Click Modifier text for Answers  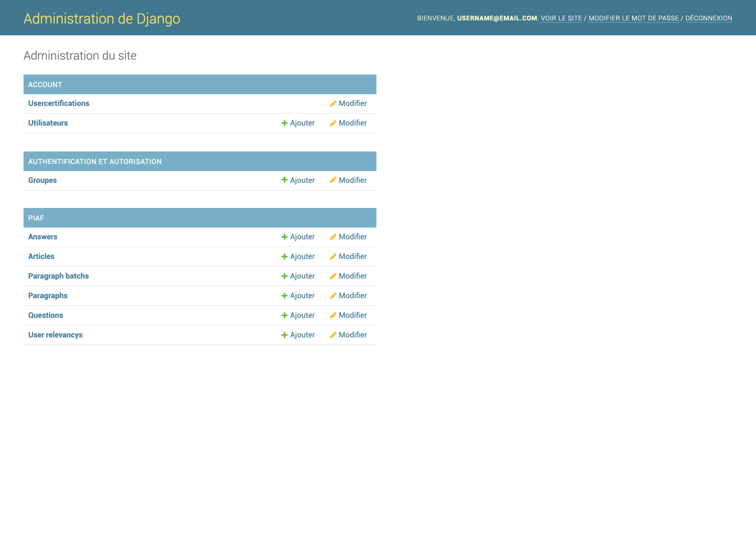click(353, 237)
